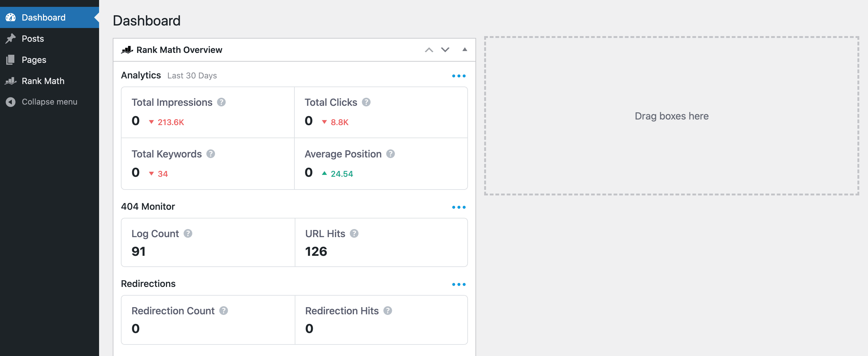
Task: Open the Redirections options menu
Action: pyautogui.click(x=459, y=284)
